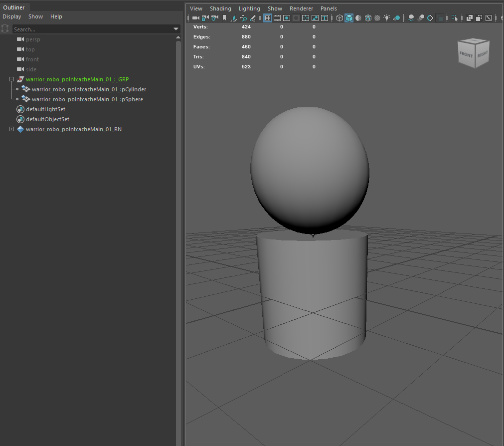Select the smooth shade all display icon
The image size is (504, 446).
coord(349,18)
